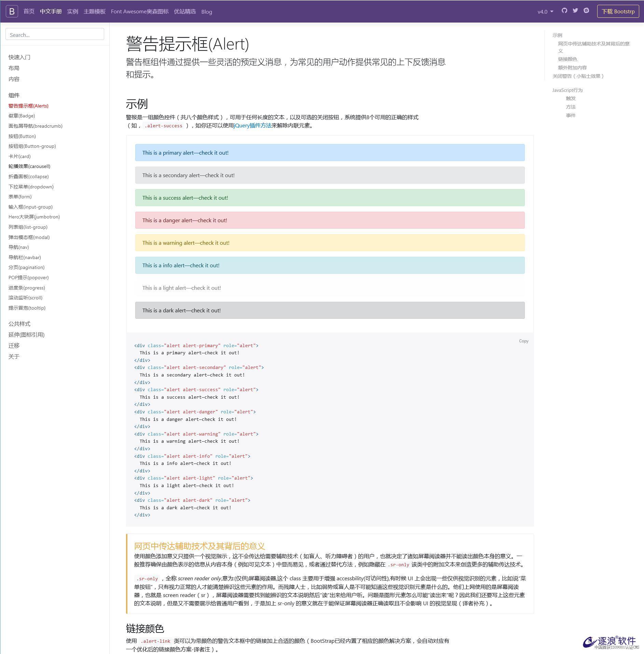Open 折叠面板(collapse) sidebar link
Image resolution: width=644 pixels, height=654 pixels.
pyautogui.click(x=29, y=176)
